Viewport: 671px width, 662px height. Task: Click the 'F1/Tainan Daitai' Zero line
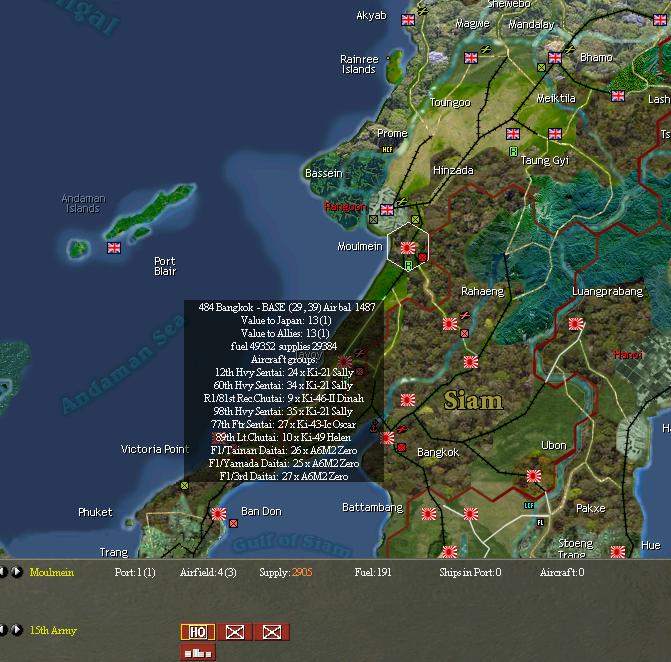click(284, 450)
